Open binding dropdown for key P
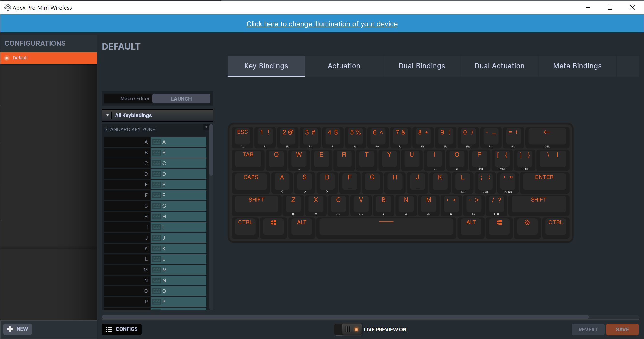Image resolution: width=644 pixels, height=339 pixels. 179,302
